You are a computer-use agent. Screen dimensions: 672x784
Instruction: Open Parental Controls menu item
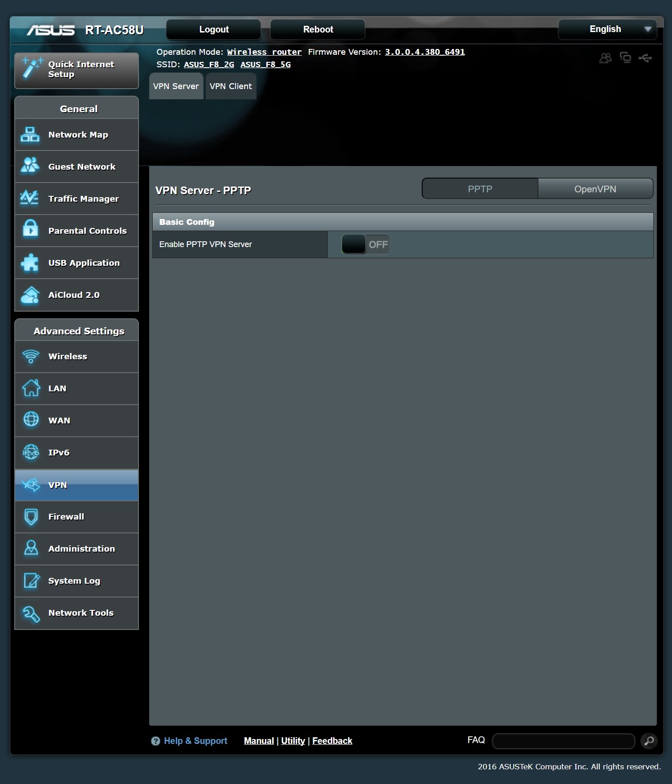click(x=77, y=231)
